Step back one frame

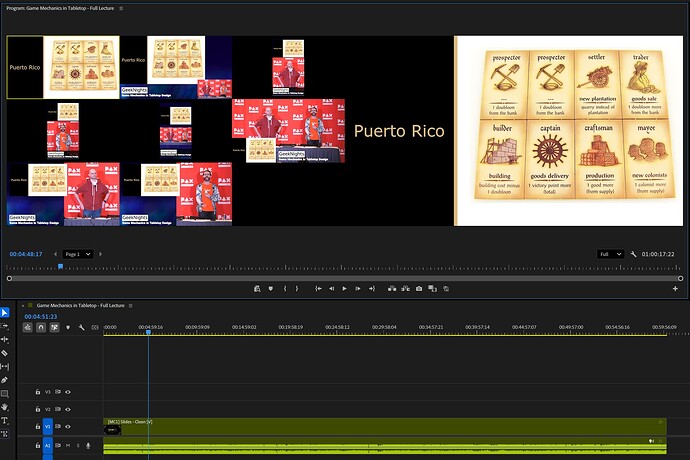[x=331, y=289]
